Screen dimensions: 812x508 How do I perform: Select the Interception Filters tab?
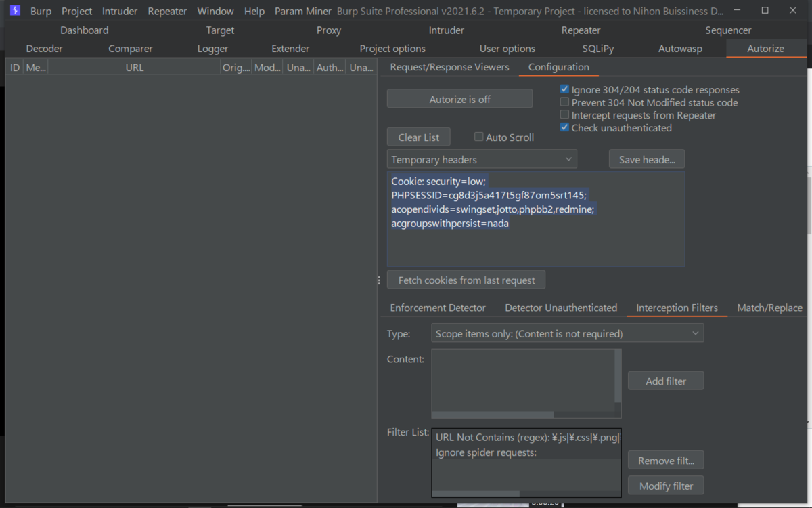click(x=677, y=308)
